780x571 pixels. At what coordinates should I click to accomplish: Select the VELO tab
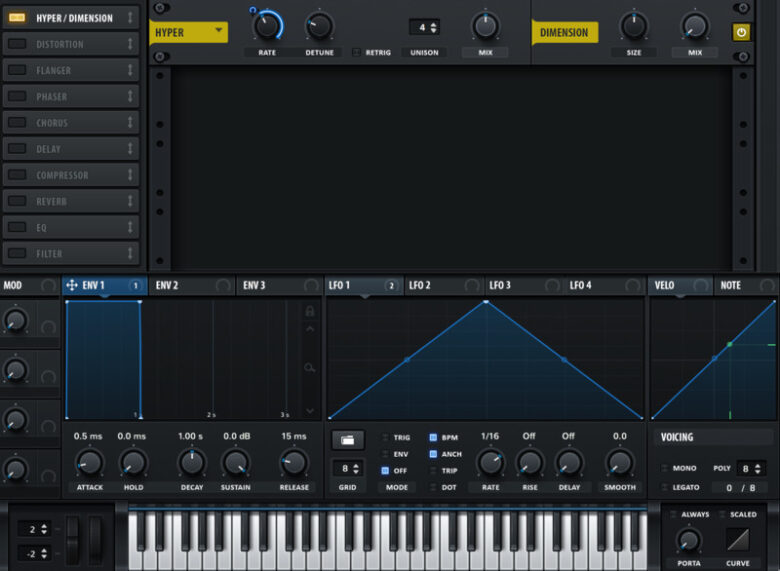[681, 286]
